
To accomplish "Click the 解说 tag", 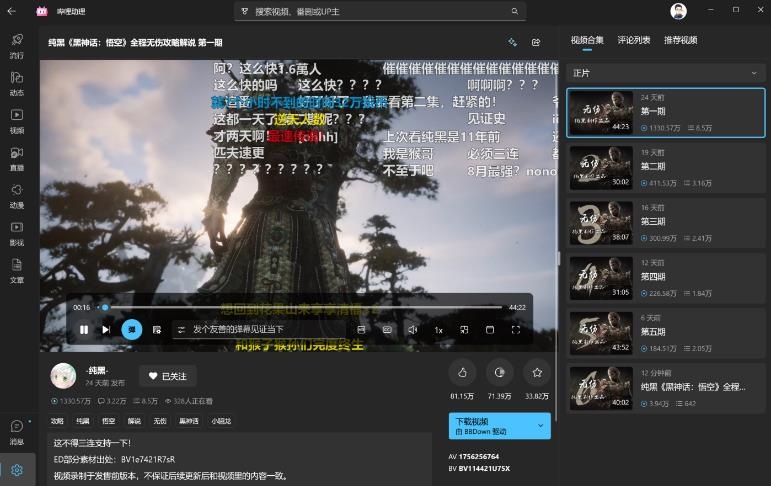I will pos(134,421).
